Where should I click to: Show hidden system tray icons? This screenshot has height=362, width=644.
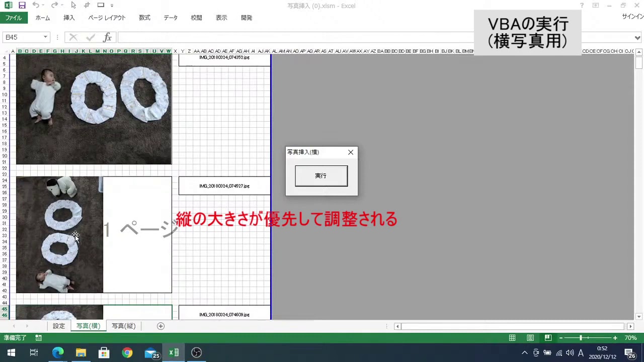(524, 353)
